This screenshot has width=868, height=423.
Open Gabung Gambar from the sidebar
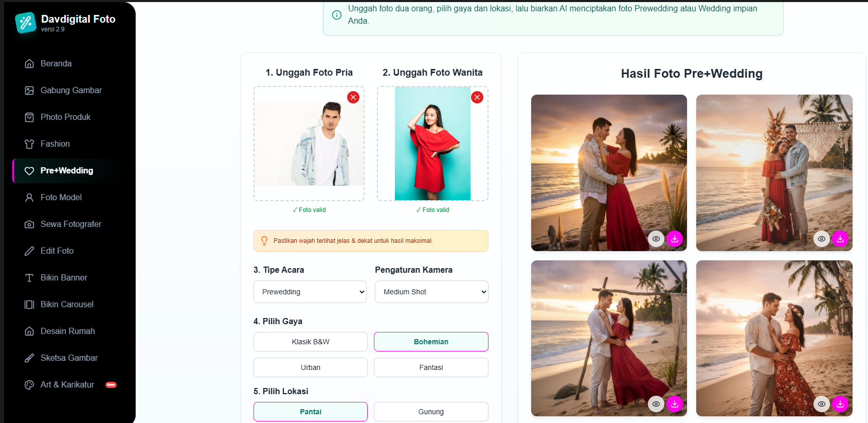pyautogui.click(x=71, y=91)
